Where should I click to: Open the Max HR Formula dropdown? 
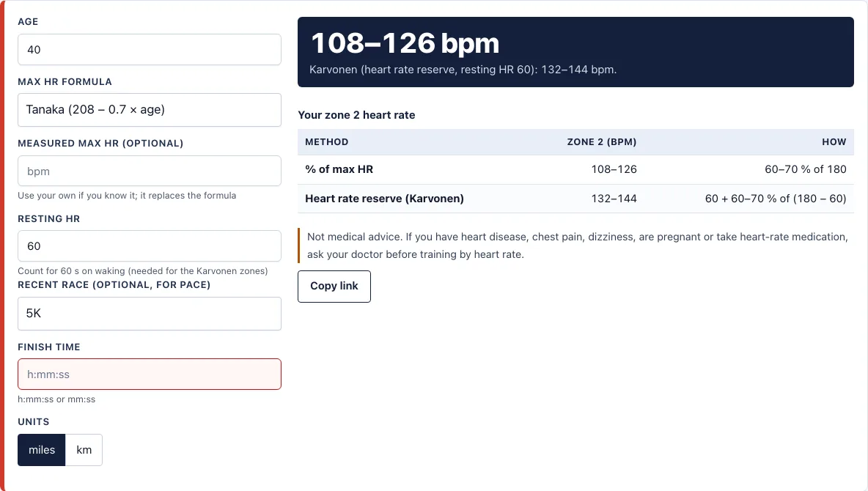(x=150, y=110)
